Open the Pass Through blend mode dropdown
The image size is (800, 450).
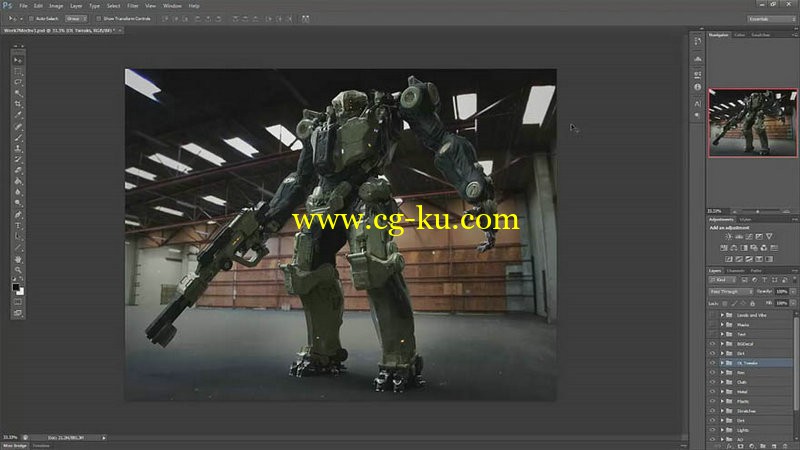click(731, 291)
